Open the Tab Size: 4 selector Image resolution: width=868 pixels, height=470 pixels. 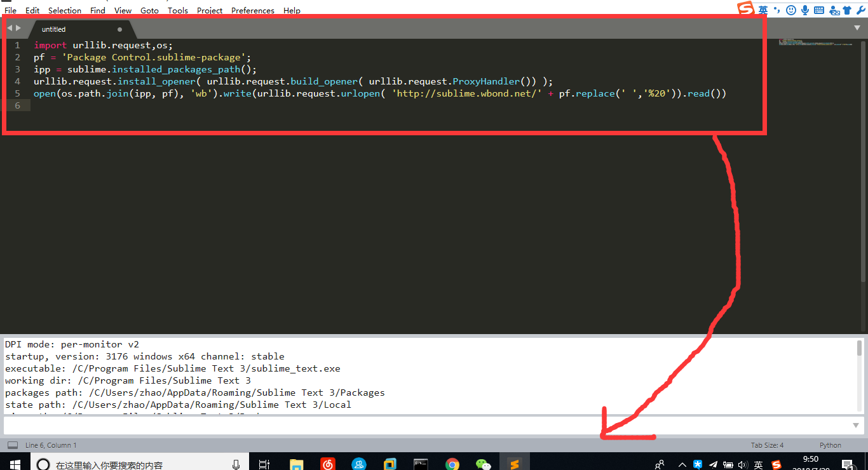[x=767, y=445]
